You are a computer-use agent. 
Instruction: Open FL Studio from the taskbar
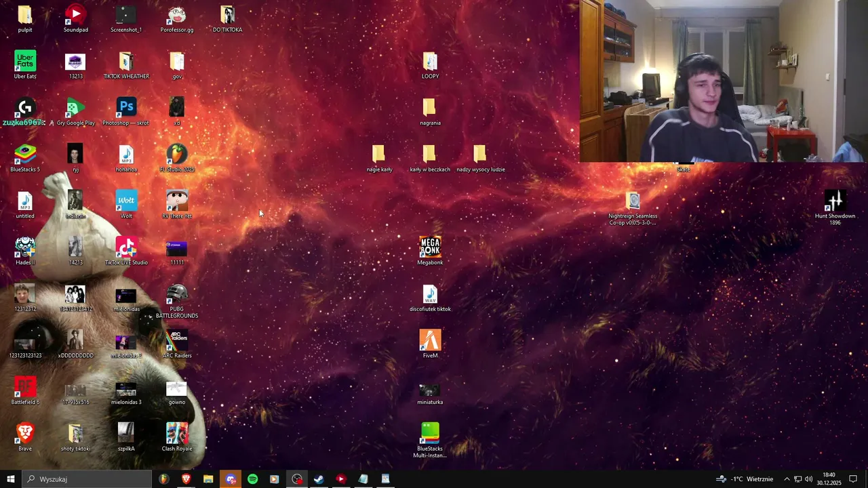[x=164, y=479]
